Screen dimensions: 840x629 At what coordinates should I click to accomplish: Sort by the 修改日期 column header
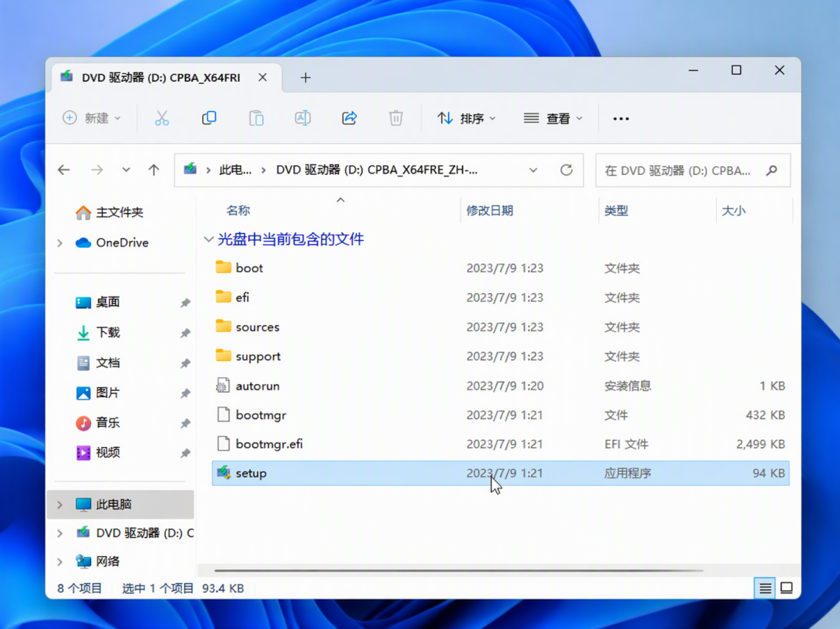point(490,211)
